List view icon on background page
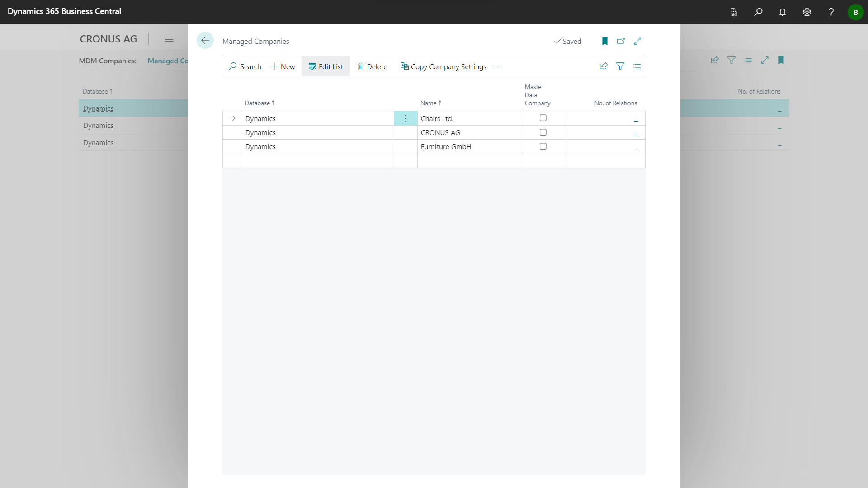 pos(748,60)
